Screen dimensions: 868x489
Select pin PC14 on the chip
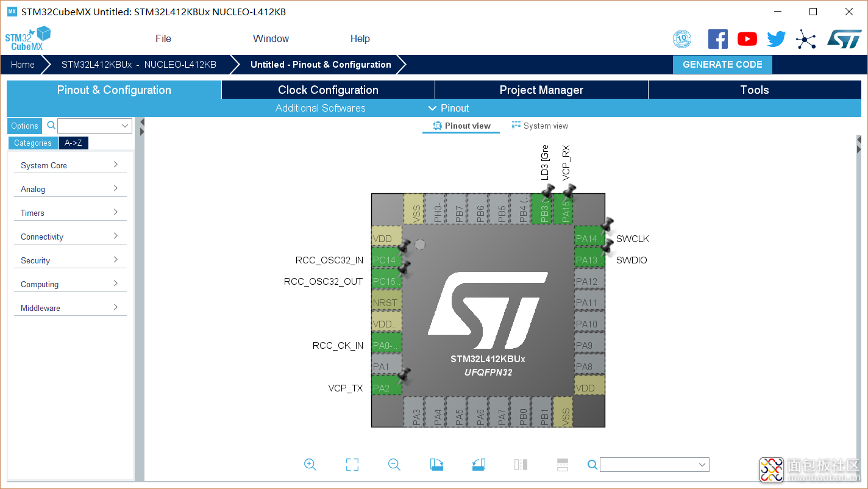(x=387, y=257)
